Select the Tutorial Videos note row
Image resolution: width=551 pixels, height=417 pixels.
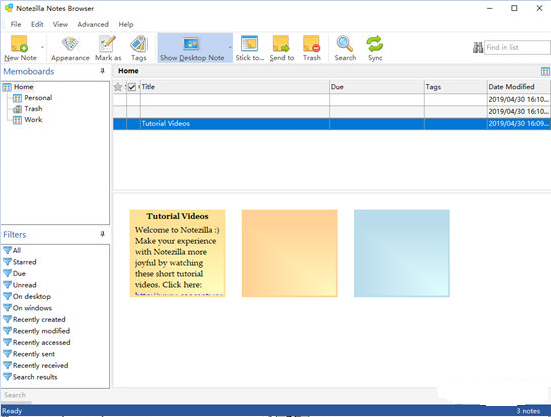click(332, 124)
